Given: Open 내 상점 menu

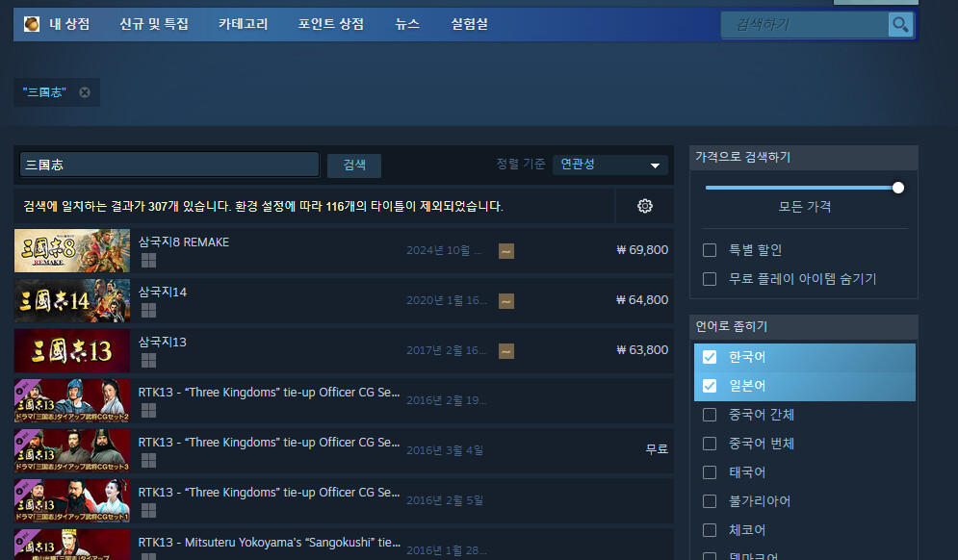Looking at the screenshot, I should click(69, 24).
